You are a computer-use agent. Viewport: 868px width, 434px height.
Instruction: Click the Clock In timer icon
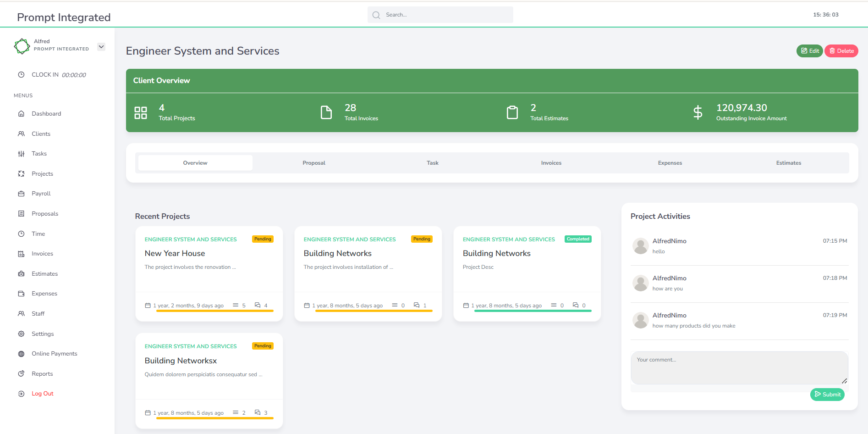point(21,75)
